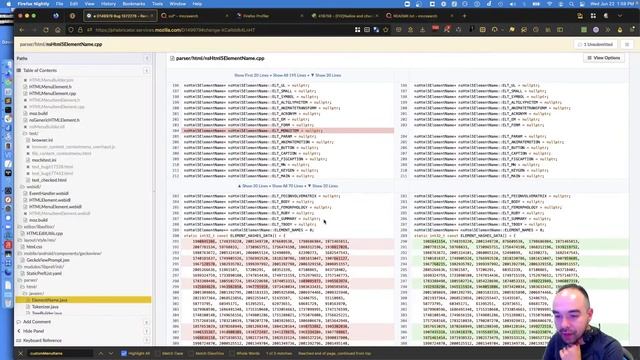This screenshot has height=360, width=640.
Task: Open HTMLMenuElement.cpp in file tree
Action: pos(52,93)
